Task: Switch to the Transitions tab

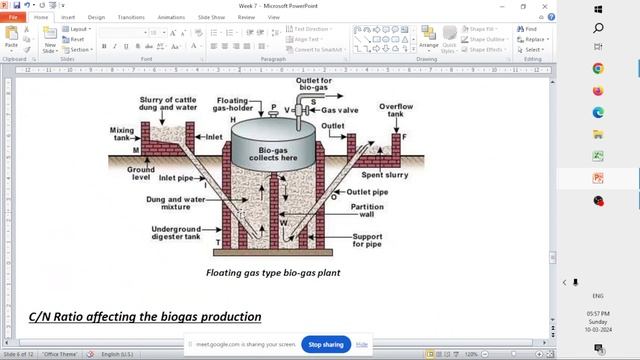Action: 131,18
